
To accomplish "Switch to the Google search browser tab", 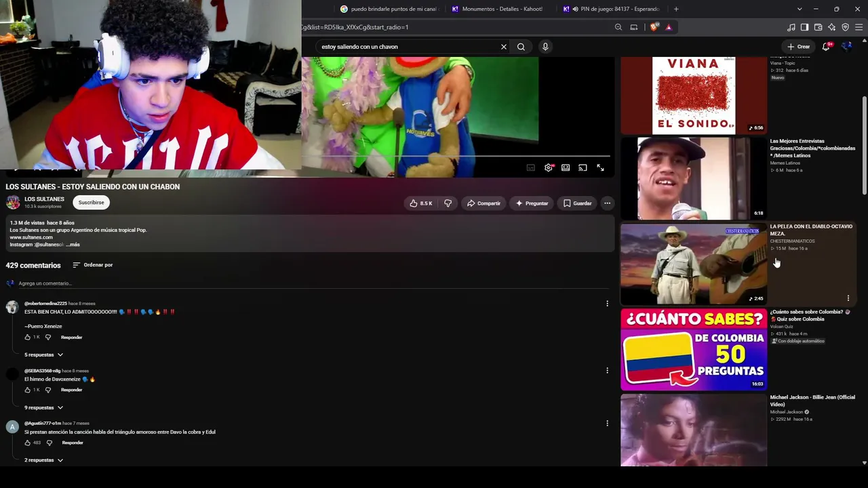I will pyautogui.click(x=389, y=9).
